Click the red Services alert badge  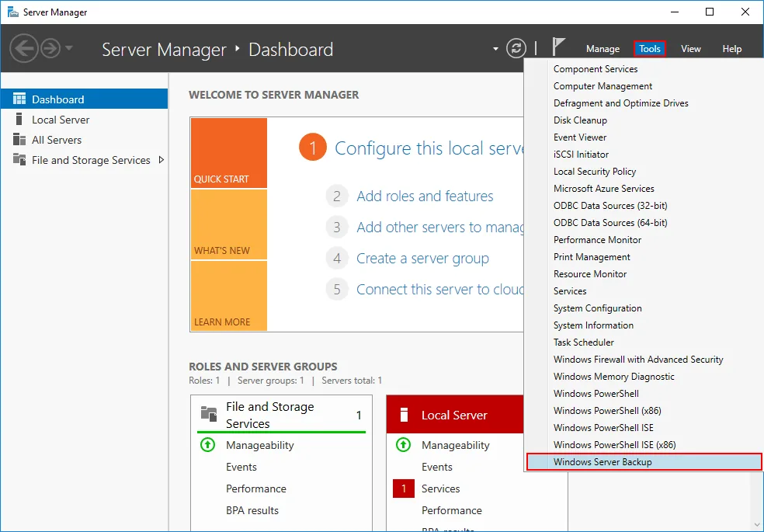point(405,489)
